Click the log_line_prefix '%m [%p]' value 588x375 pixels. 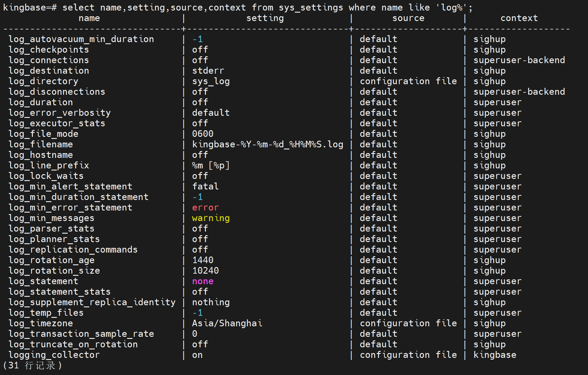click(211, 166)
